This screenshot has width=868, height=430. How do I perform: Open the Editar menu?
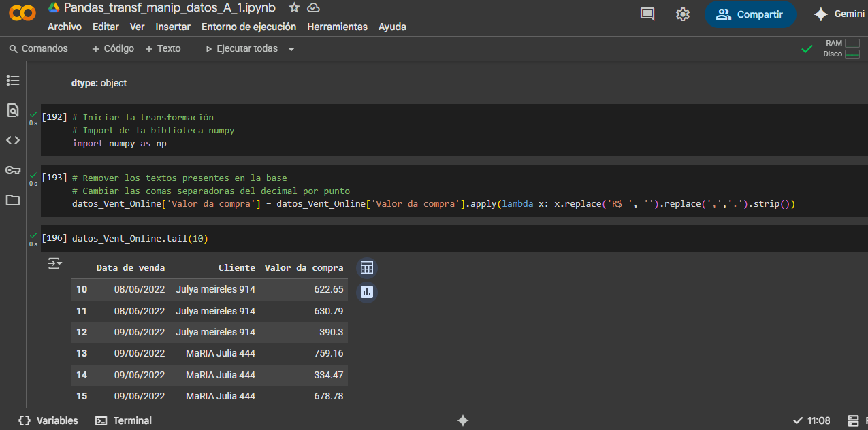click(106, 27)
